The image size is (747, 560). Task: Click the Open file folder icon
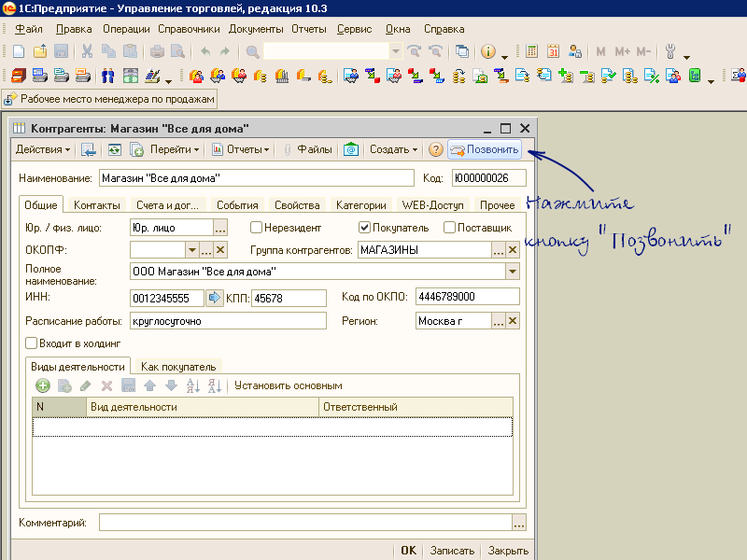[40, 51]
